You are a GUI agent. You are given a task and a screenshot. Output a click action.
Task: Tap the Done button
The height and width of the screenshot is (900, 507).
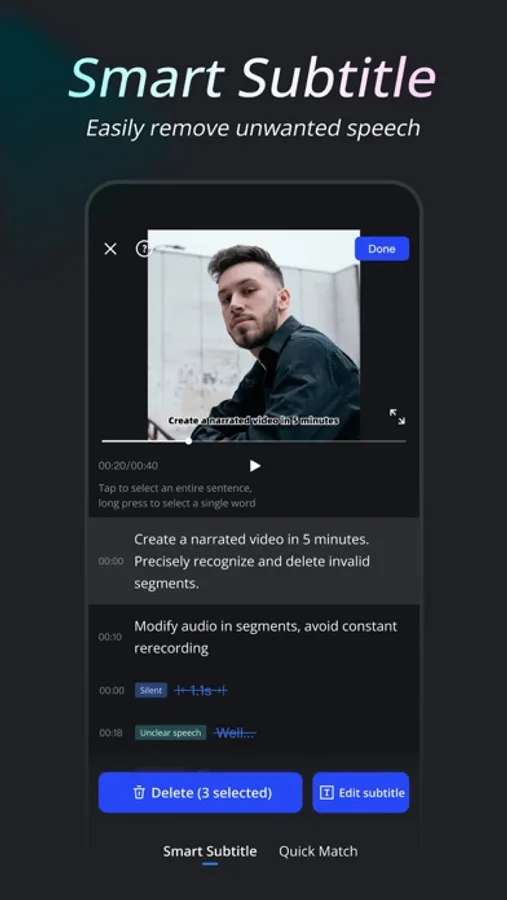pyautogui.click(x=382, y=249)
